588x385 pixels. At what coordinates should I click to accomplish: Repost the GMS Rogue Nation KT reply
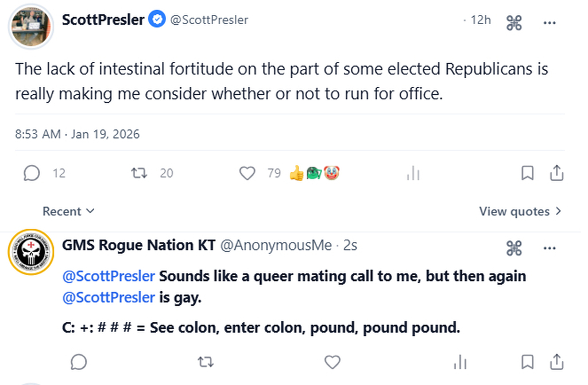pos(205,361)
